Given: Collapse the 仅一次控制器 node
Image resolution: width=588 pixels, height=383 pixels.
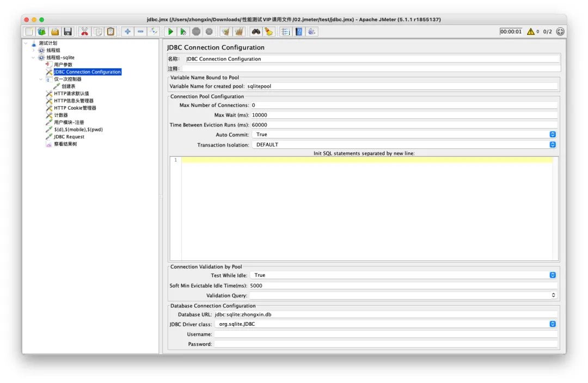Looking at the screenshot, I should (x=41, y=79).
